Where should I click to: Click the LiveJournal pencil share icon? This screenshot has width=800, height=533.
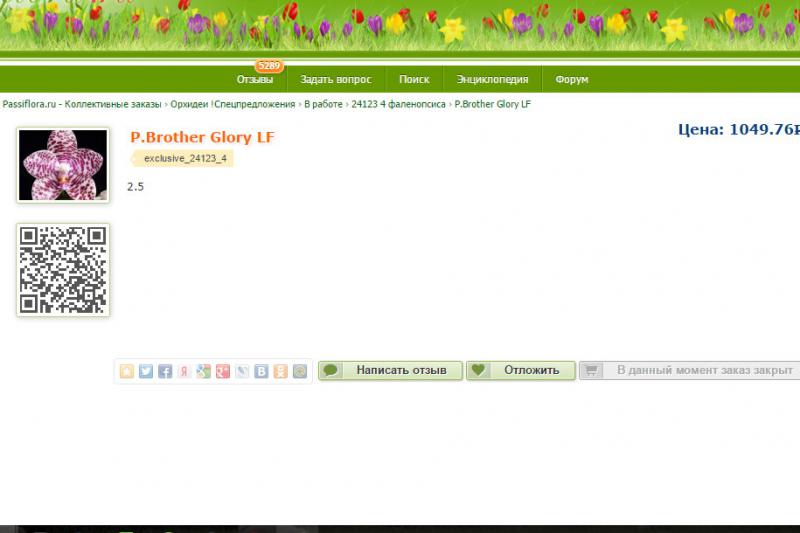[242, 371]
